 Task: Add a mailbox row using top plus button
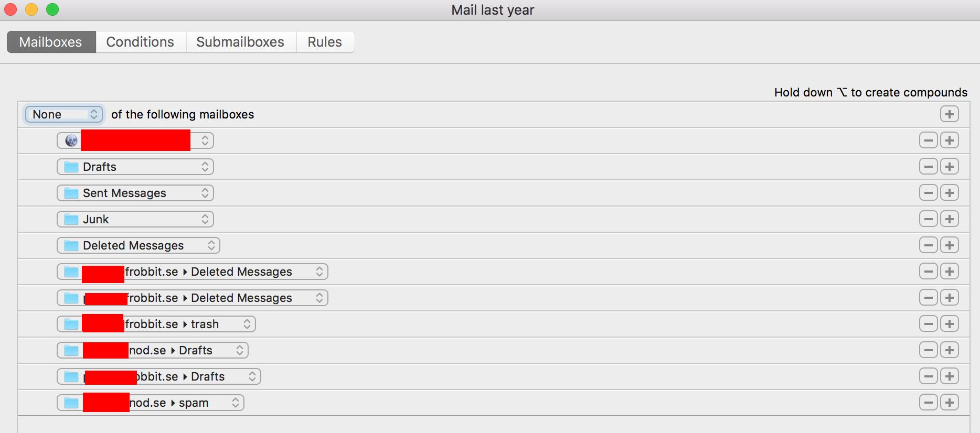949,114
